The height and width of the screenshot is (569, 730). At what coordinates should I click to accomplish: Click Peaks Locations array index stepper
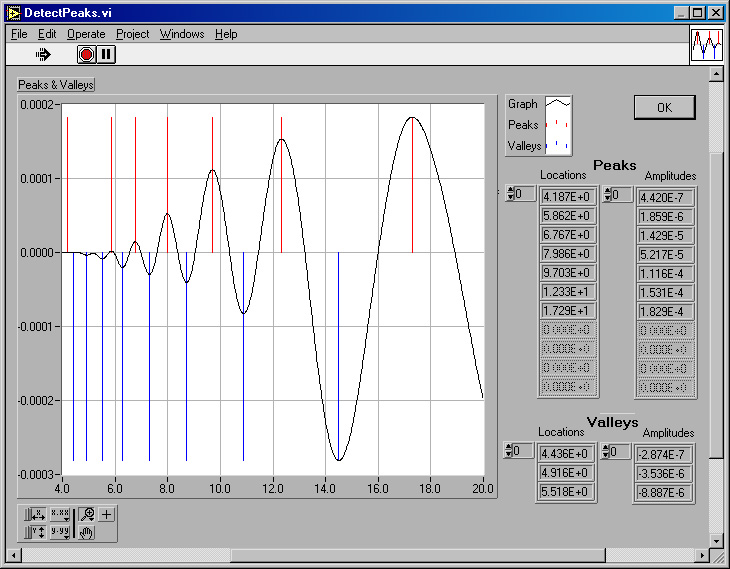[510, 194]
